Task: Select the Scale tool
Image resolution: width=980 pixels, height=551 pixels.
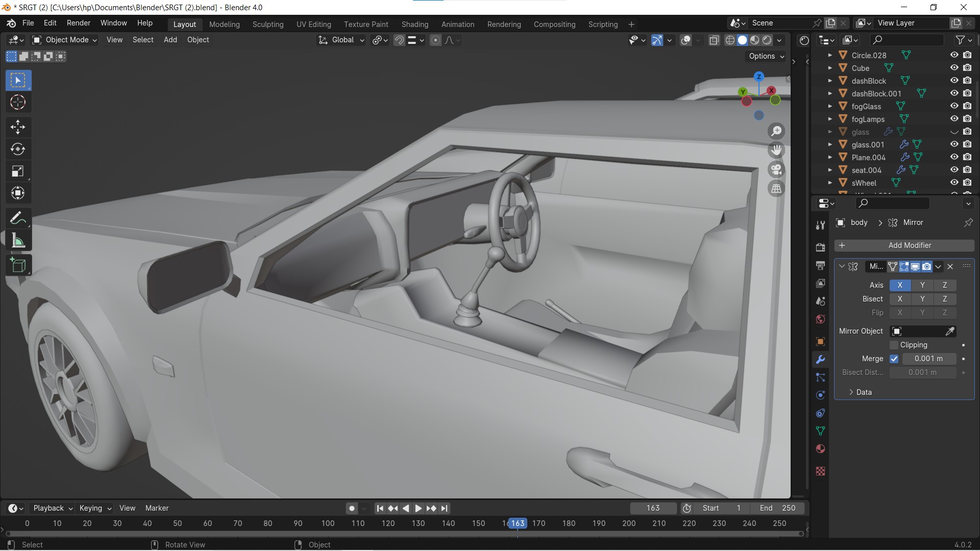Action: pyautogui.click(x=18, y=171)
